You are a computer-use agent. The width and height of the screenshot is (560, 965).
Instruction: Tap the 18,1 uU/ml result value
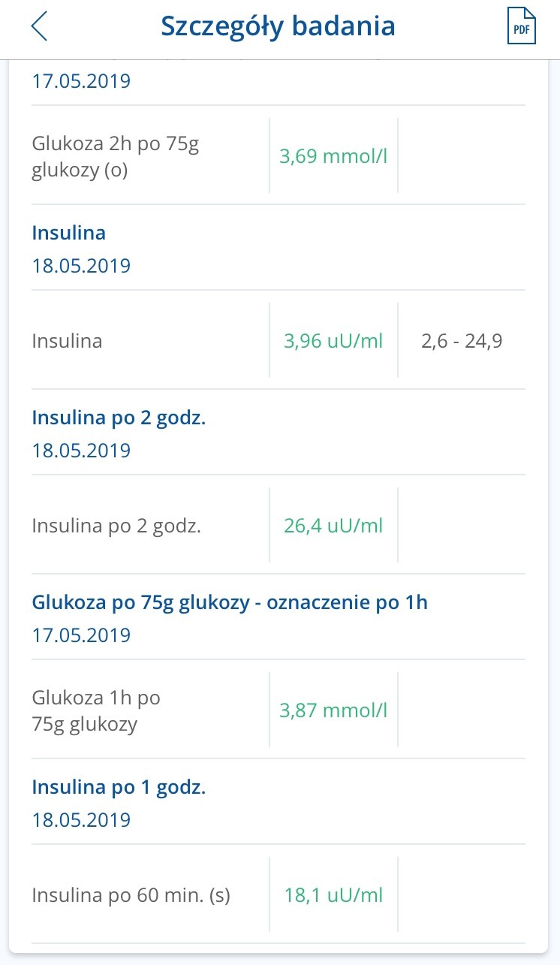point(333,895)
